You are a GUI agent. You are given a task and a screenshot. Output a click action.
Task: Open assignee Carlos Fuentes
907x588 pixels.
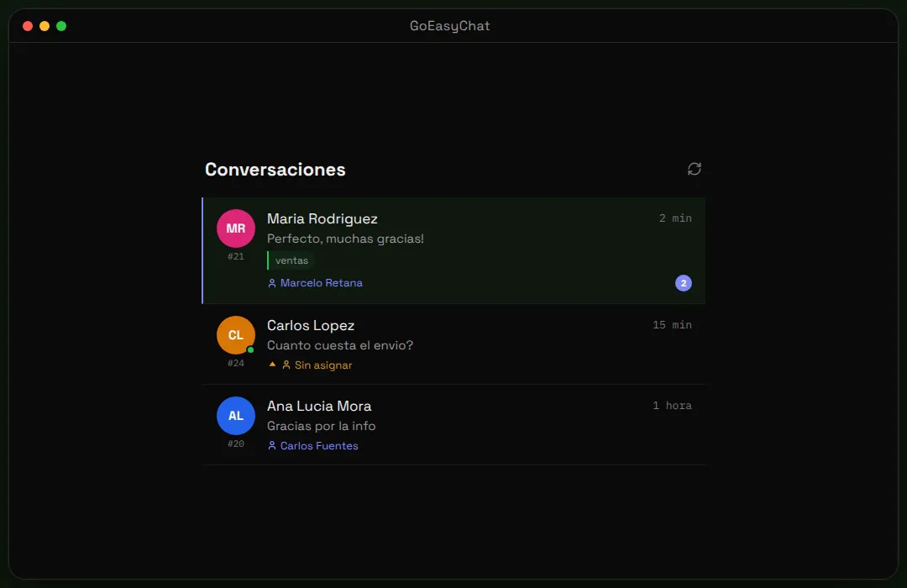319,446
